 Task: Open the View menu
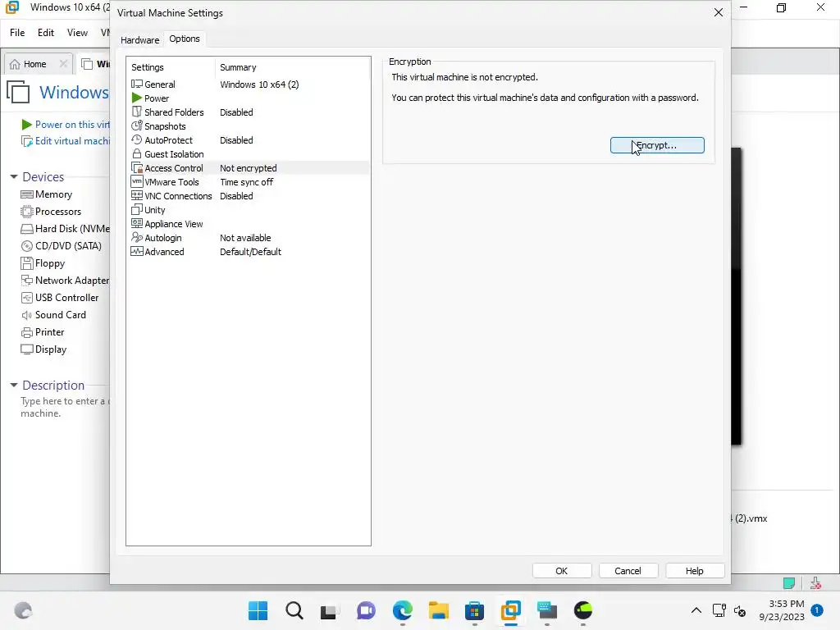point(77,33)
